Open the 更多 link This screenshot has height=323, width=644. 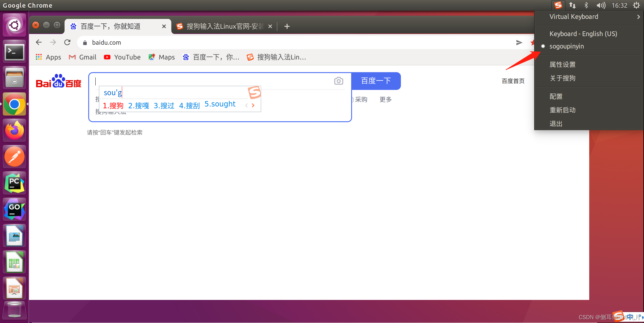coord(386,99)
